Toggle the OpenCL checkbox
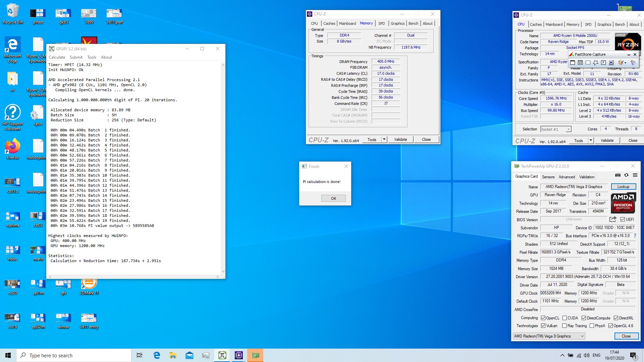Viewport: 644px width, 362px height. (543, 318)
